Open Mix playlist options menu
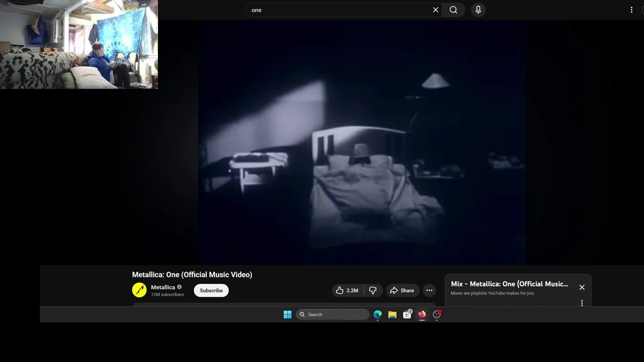The height and width of the screenshot is (362, 644). [x=582, y=303]
